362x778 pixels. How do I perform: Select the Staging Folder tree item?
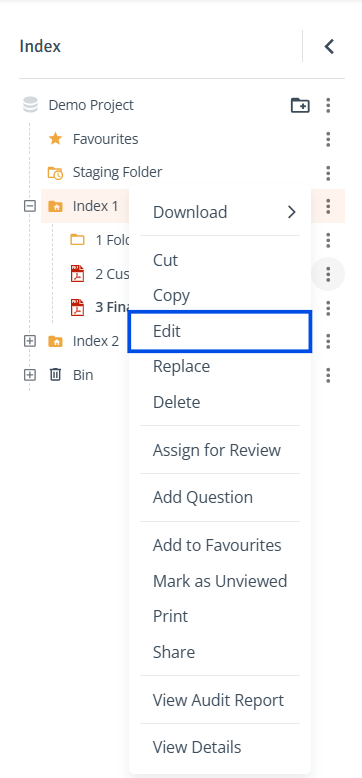pyautogui.click(x=118, y=173)
